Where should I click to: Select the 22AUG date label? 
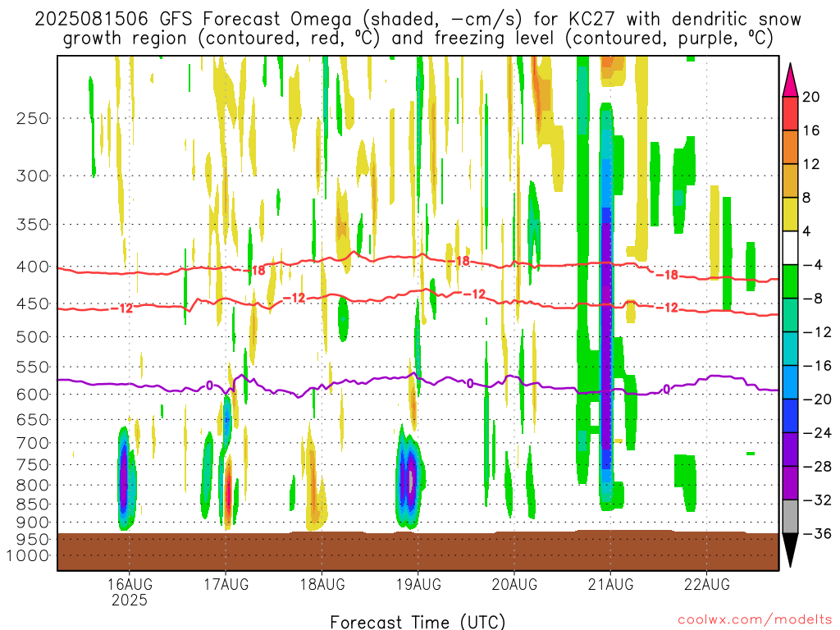706,584
